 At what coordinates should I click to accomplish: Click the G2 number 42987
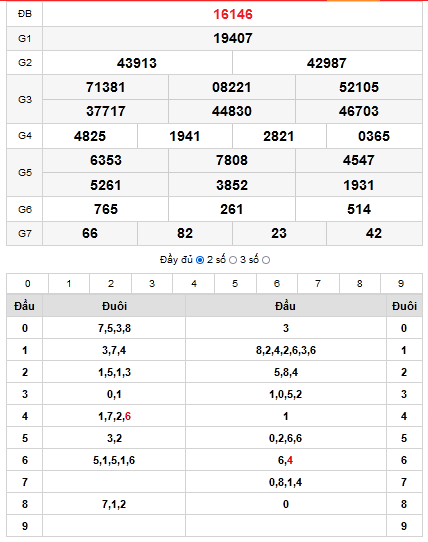click(x=327, y=63)
